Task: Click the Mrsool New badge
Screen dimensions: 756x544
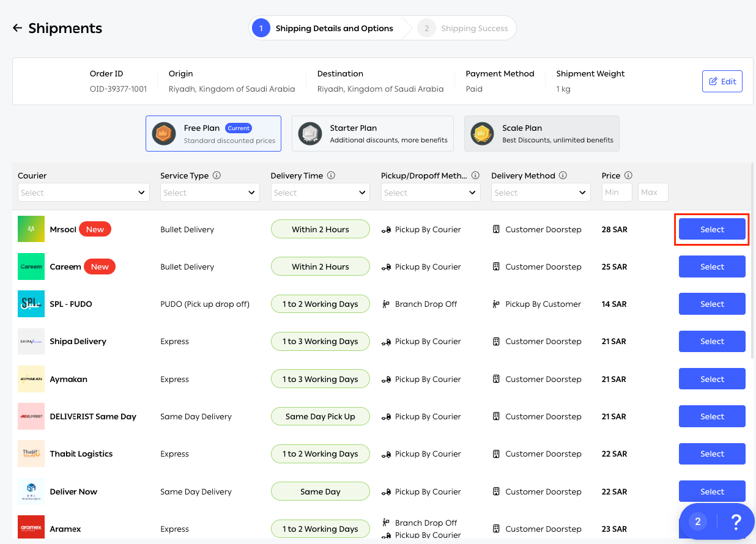Action: tap(95, 229)
